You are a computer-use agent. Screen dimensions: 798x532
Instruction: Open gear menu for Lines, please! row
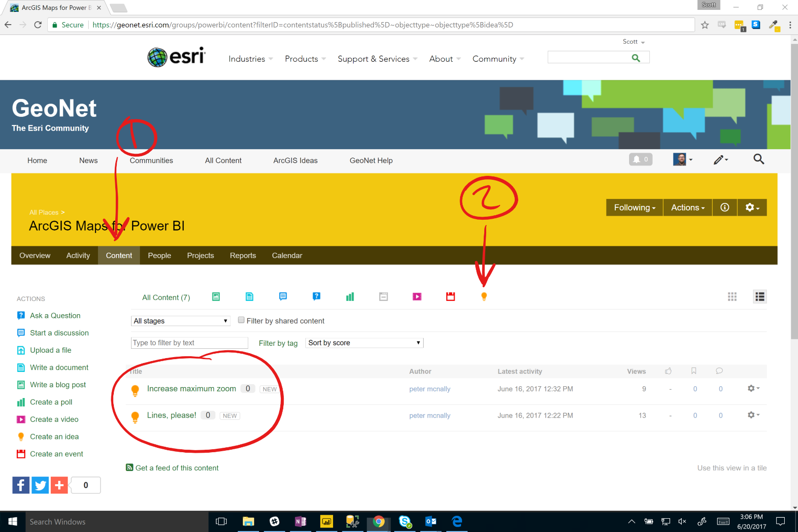pos(753,415)
